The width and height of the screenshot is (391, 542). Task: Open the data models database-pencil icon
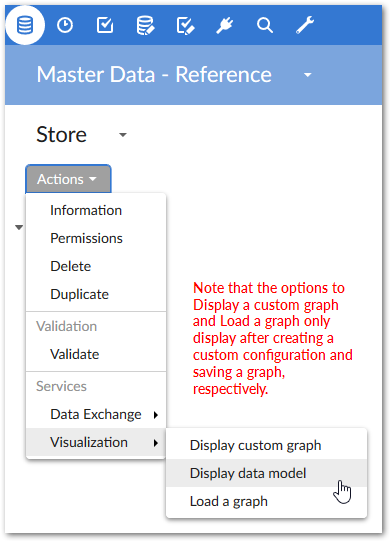pyautogui.click(x=145, y=26)
